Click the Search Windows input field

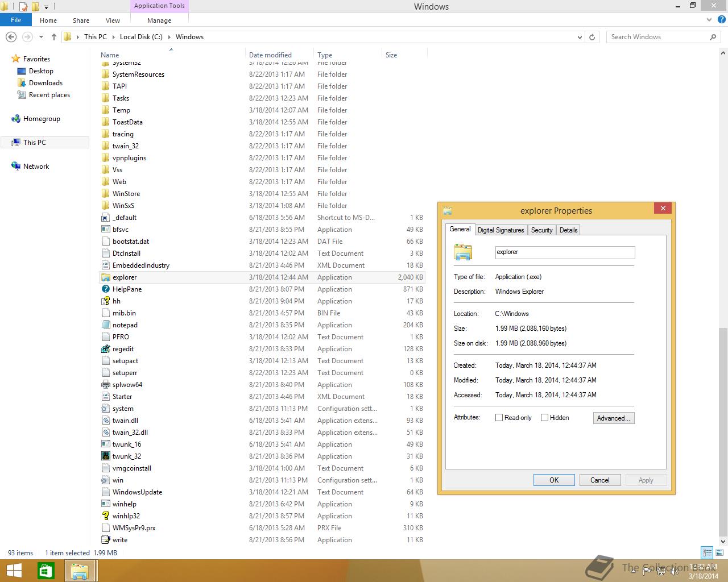pyautogui.click(x=659, y=37)
